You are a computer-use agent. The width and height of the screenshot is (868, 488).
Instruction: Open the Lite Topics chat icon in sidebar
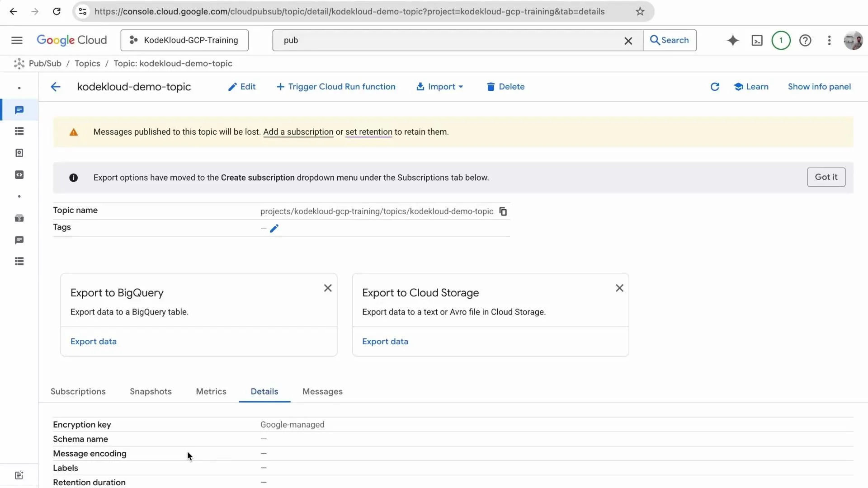[x=19, y=240]
